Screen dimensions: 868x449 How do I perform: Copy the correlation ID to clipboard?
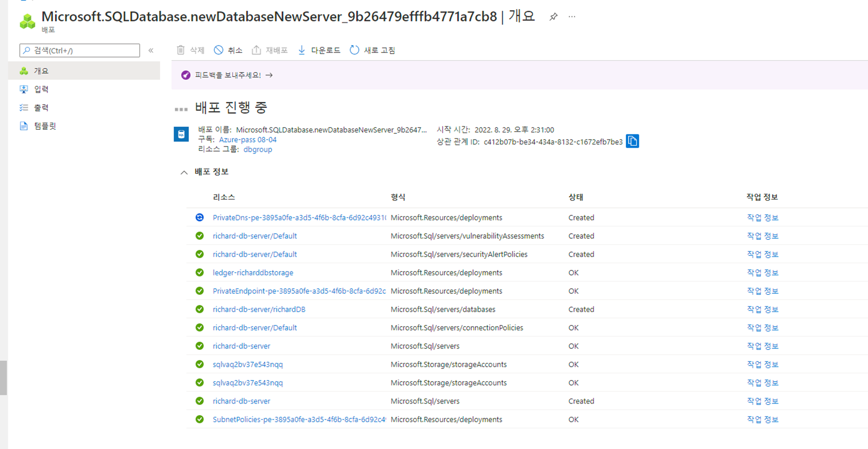pos(632,141)
